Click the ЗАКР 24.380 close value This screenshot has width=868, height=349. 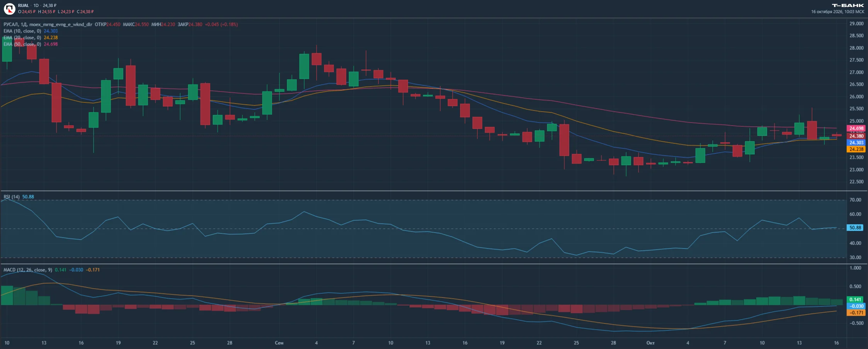[x=190, y=24]
